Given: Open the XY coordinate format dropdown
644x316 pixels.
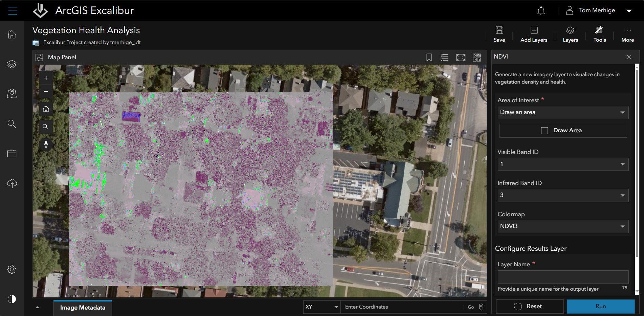Looking at the screenshot, I should click(322, 307).
